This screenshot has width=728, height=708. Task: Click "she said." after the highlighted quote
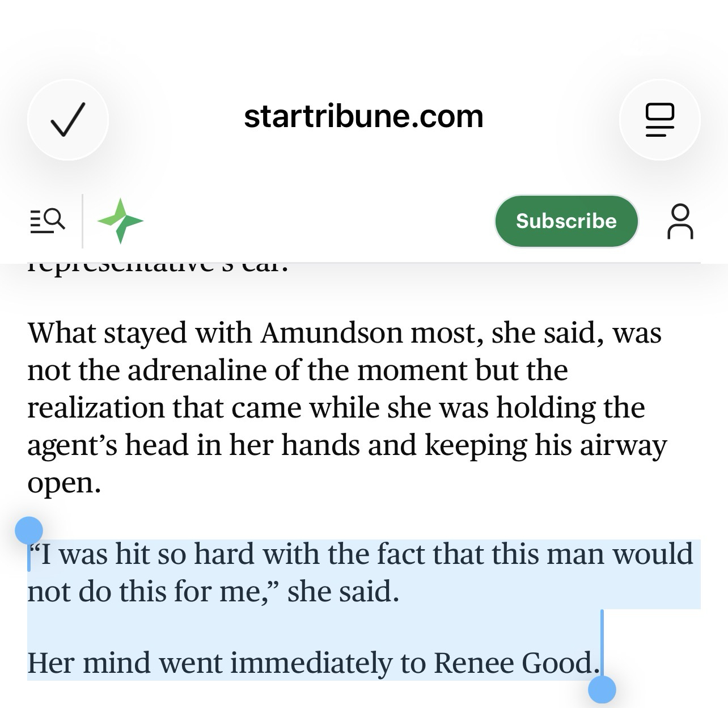[343, 592]
